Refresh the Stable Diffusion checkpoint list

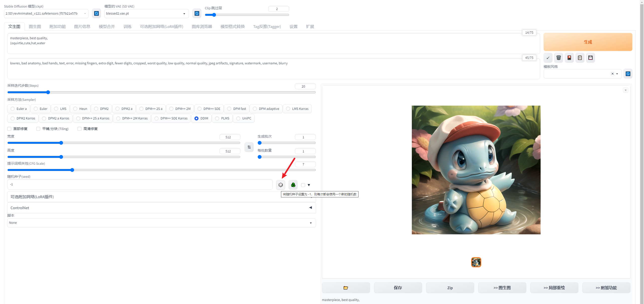coord(96,13)
